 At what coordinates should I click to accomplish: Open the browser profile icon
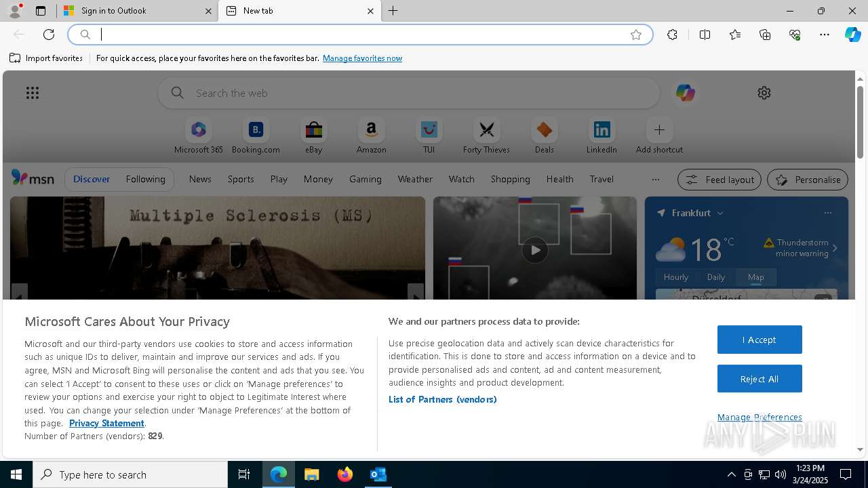coord(15,11)
